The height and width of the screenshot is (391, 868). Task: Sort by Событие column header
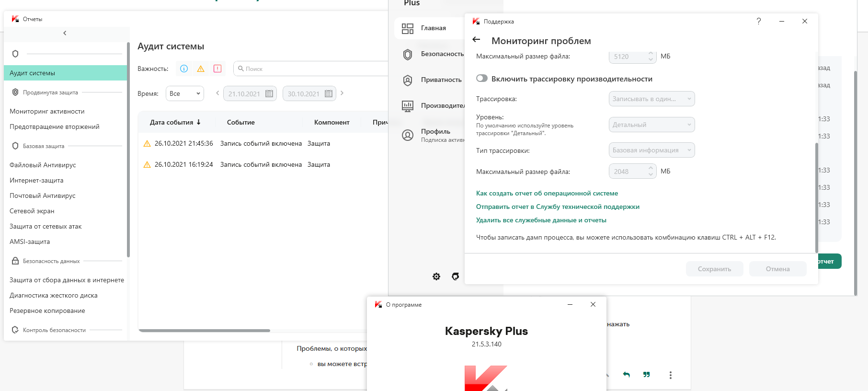pyautogui.click(x=241, y=122)
